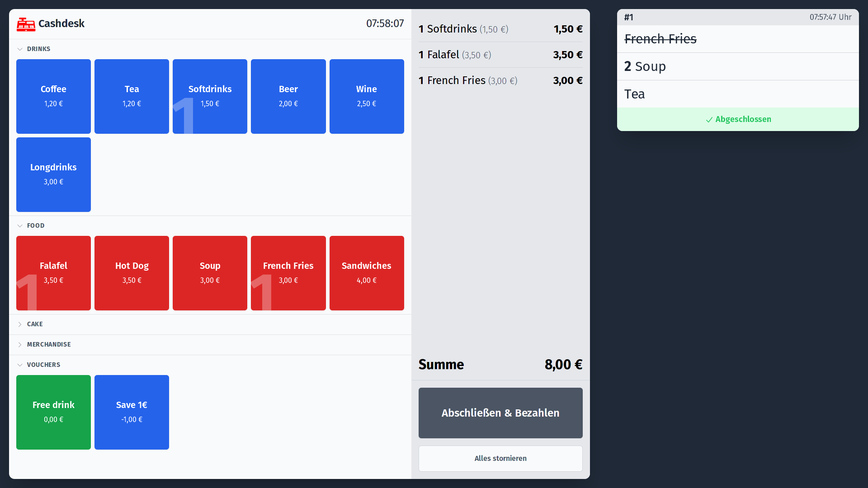868x488 pixels.
Task: Add Longdrinks for 3,00 €
Action: click(53, 174)
